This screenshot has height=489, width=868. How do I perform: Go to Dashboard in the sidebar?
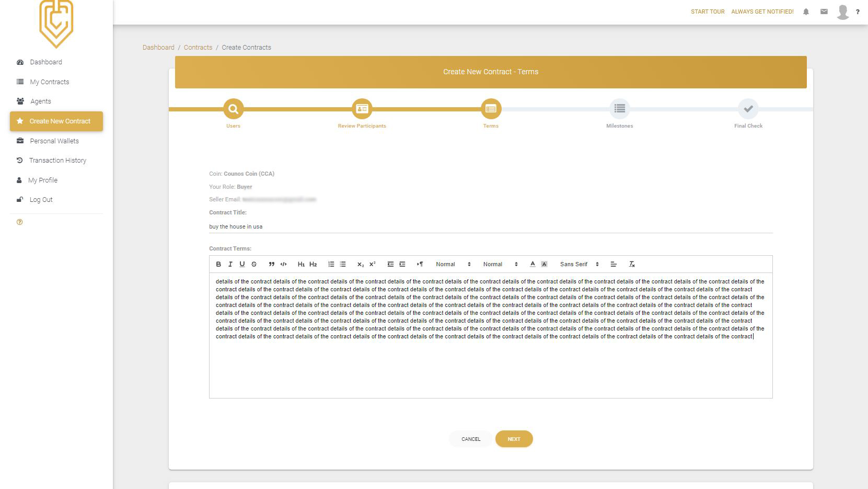pyautogui.click(x=56, y=62)
